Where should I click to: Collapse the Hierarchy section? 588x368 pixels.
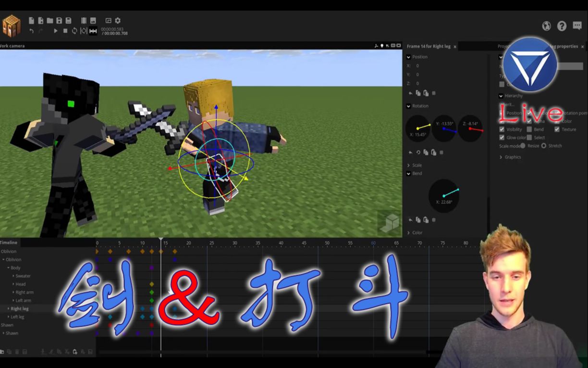tap(501, 96)
